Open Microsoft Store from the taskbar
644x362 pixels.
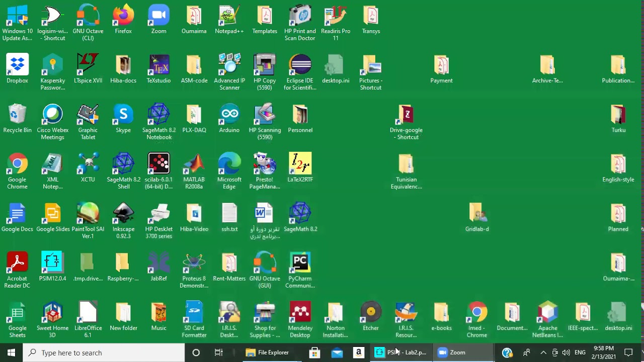coord(314,352)
